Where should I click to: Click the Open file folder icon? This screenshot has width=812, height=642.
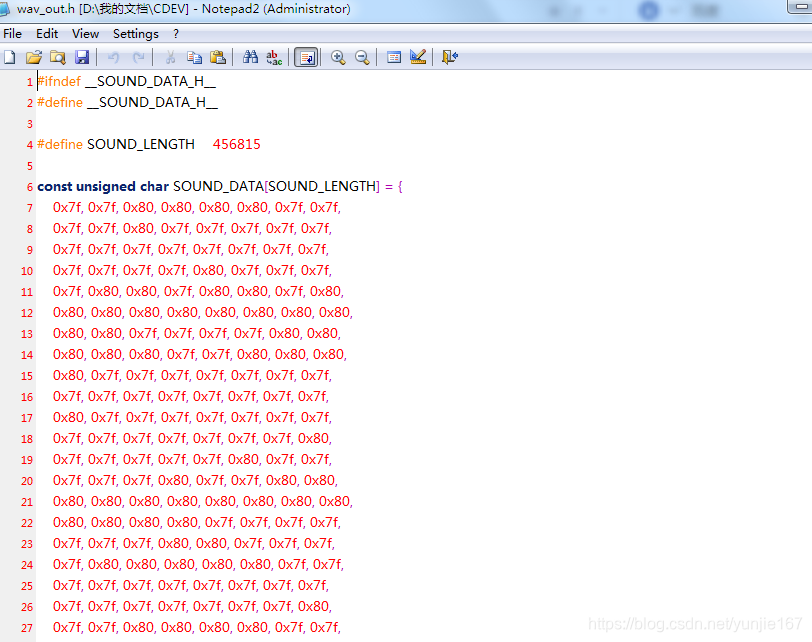(x=34, y=57)
